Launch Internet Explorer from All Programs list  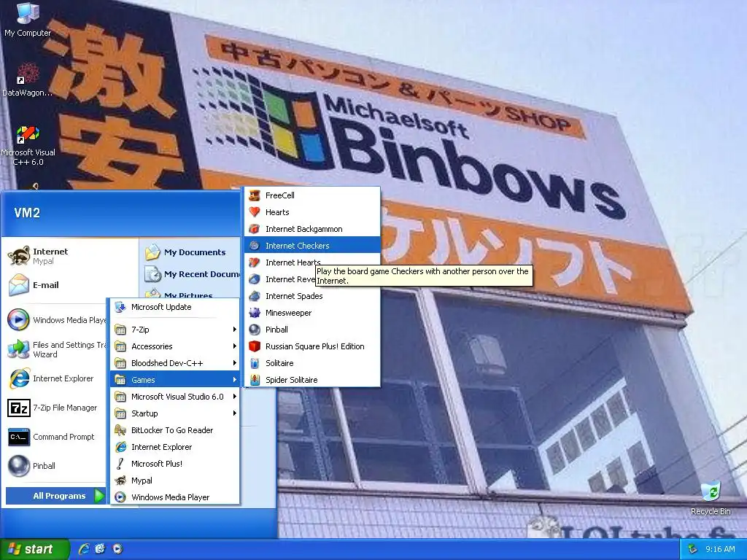click(x=175, y=447)
